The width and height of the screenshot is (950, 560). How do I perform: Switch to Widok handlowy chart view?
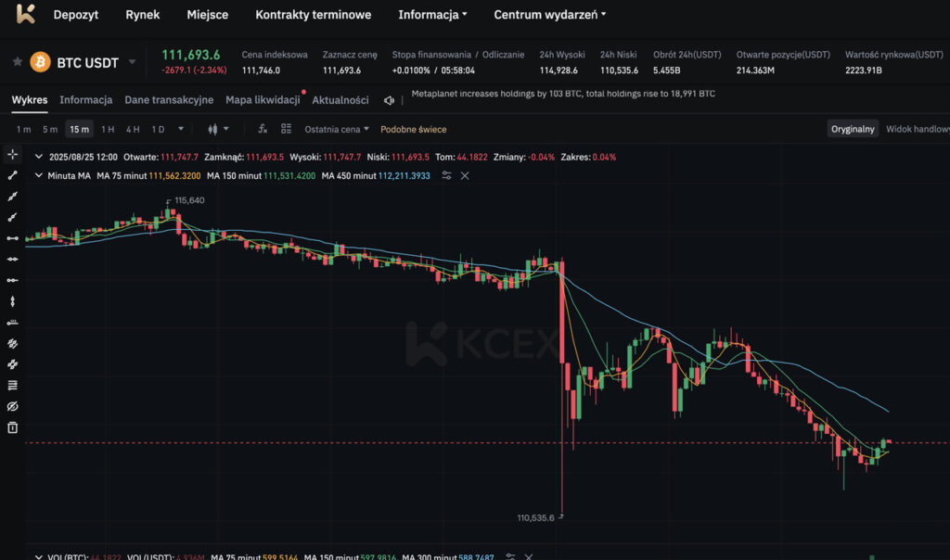pyautogui.click(x=918, y=129)
